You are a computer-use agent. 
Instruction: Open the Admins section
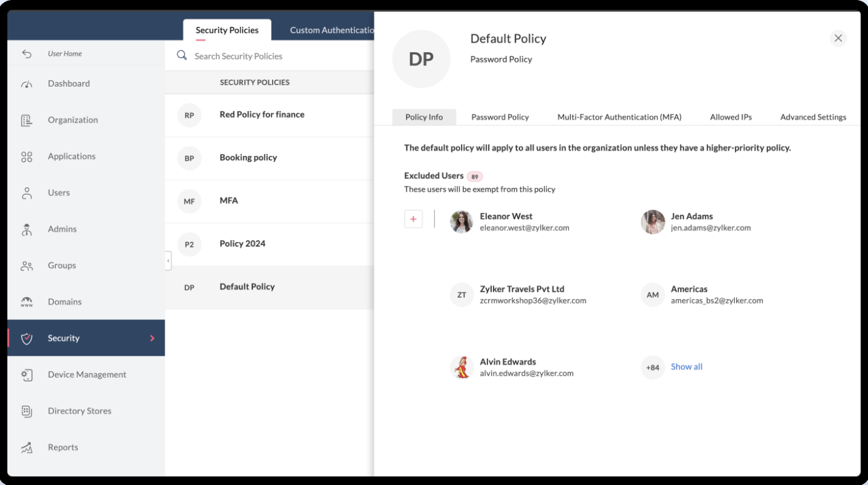point(62,229)
